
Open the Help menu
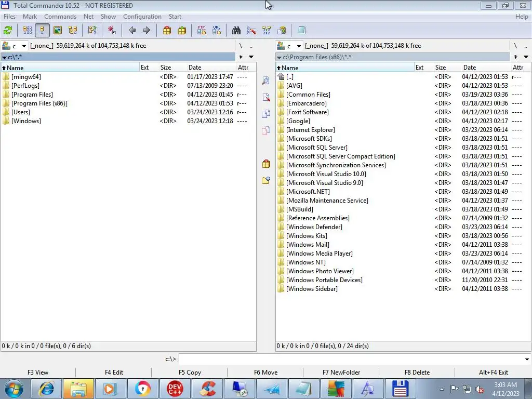(x=522, y=16)
